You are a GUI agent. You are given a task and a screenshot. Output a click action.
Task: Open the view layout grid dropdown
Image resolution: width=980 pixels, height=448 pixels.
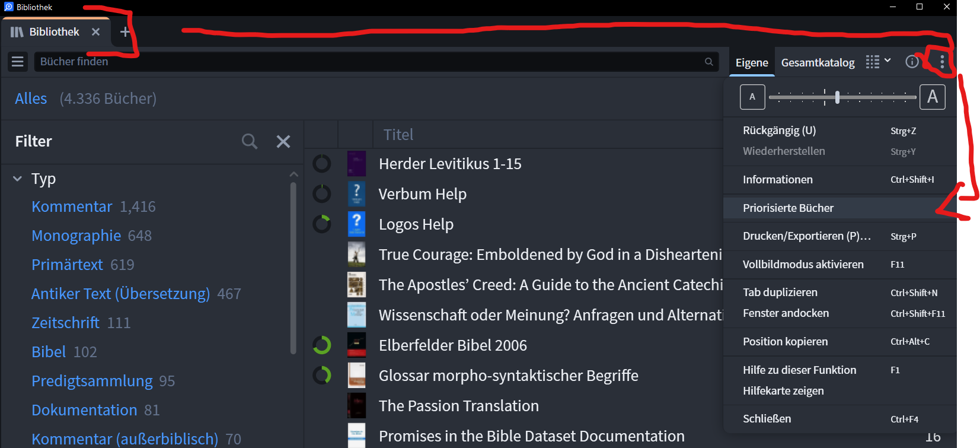pos(878,62)
